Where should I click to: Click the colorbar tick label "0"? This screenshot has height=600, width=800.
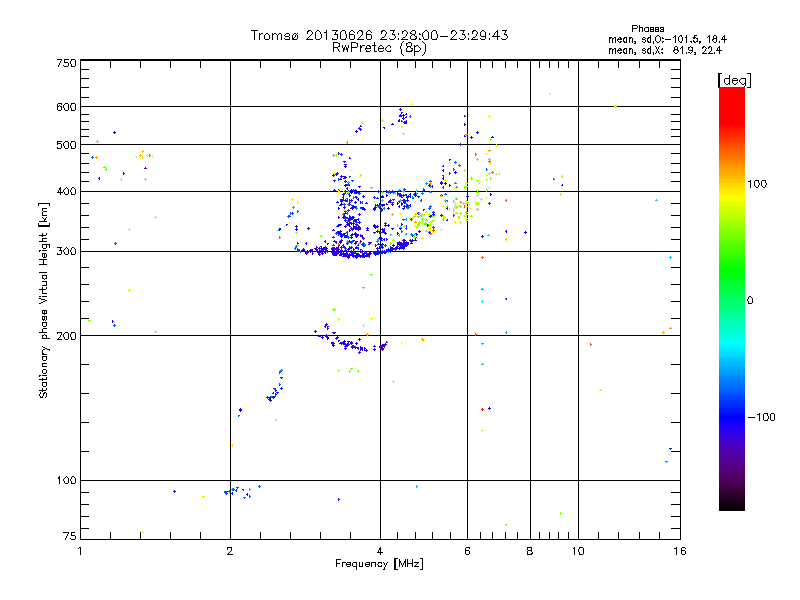tap(750, 301)
